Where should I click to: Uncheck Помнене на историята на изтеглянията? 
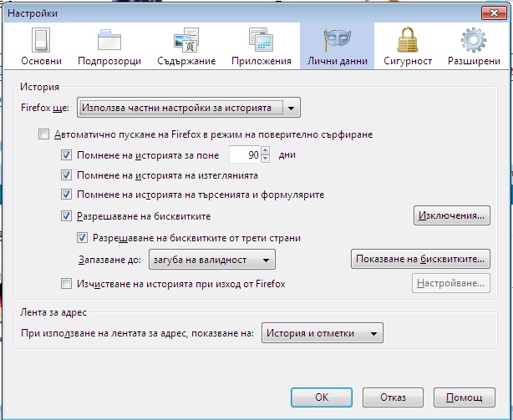[x=66, y=175]
